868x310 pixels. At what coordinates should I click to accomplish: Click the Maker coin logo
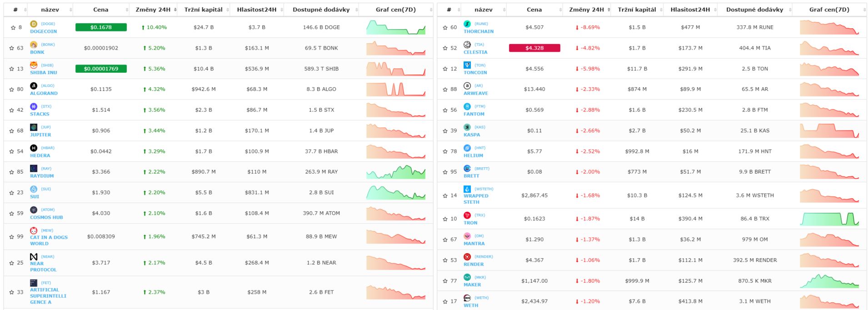point(467,277)
